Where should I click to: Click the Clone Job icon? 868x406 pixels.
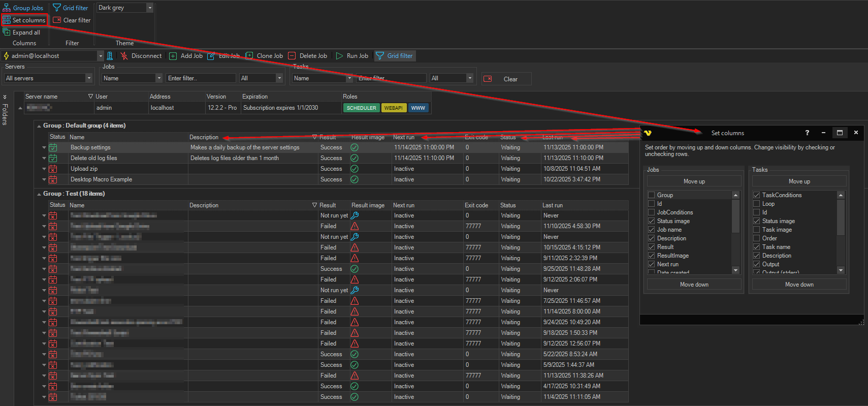249,56
